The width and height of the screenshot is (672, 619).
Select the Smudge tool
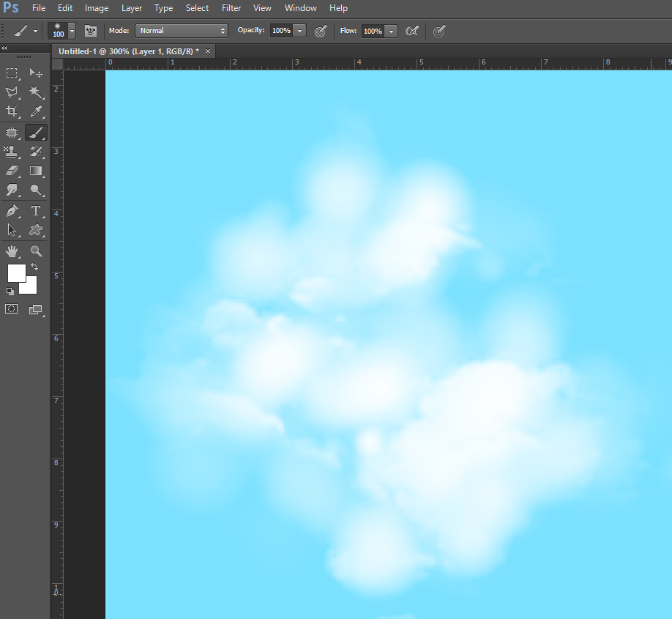click(x=12, y=190)
